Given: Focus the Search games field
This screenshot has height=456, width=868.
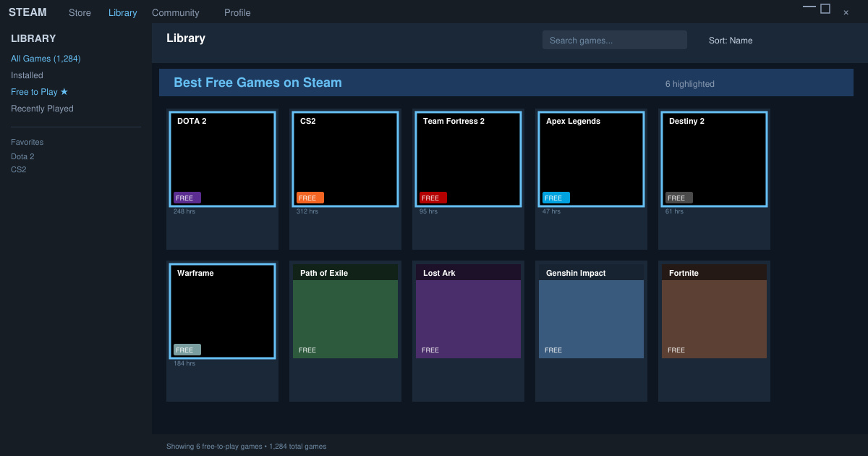Looking at the screenshot, I should (615, 40).
